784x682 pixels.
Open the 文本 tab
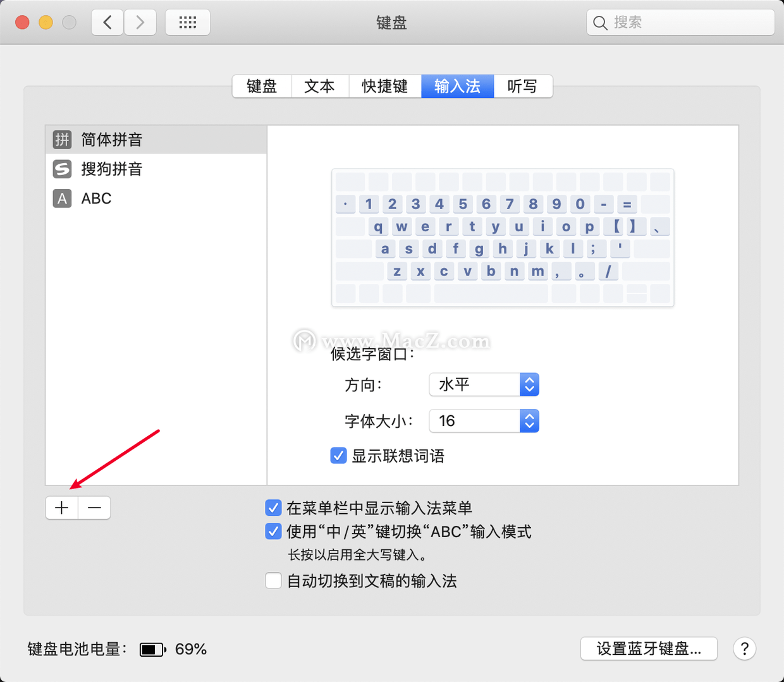tap(319, 86)
